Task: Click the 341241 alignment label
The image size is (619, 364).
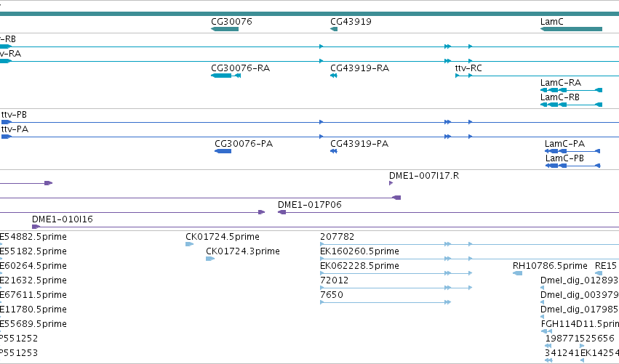Action: 562,353
